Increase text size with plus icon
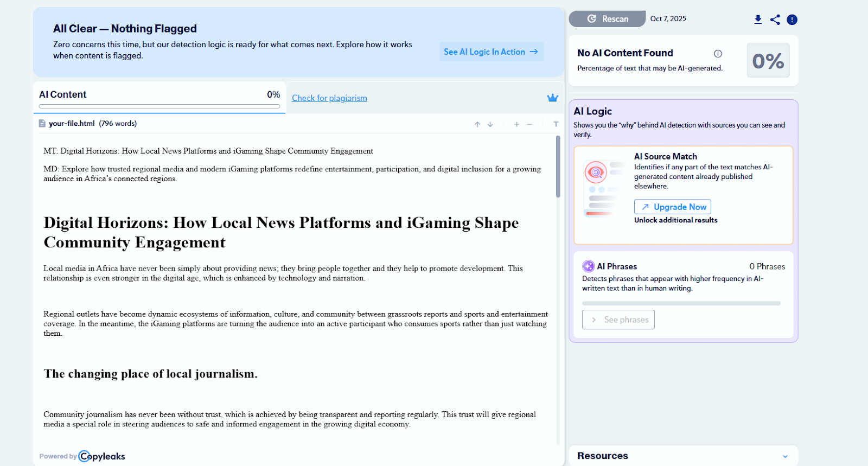 tap(516, 124)
